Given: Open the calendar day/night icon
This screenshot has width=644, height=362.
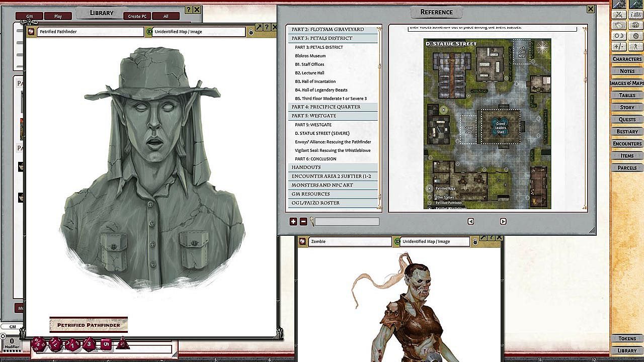Looking at the screenshot, I should pyautogui.click(x=619, y=36).
